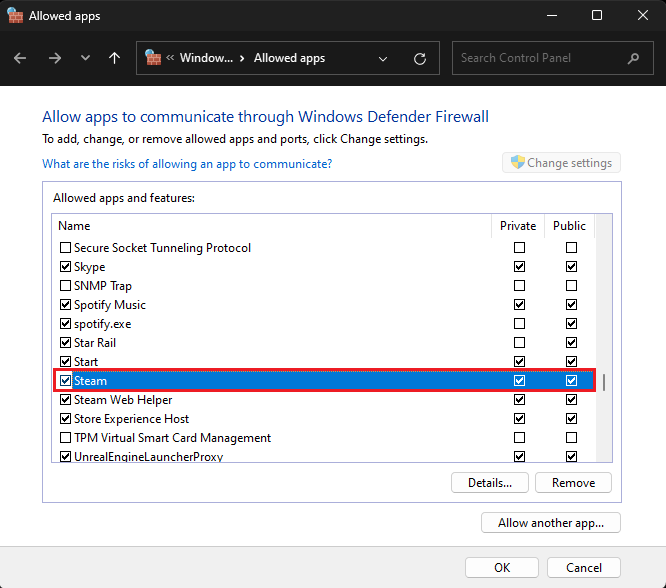The height and width of the screenshot is (588, 666).
Task: Click the Change settings button
Action: tap(562, 163)
